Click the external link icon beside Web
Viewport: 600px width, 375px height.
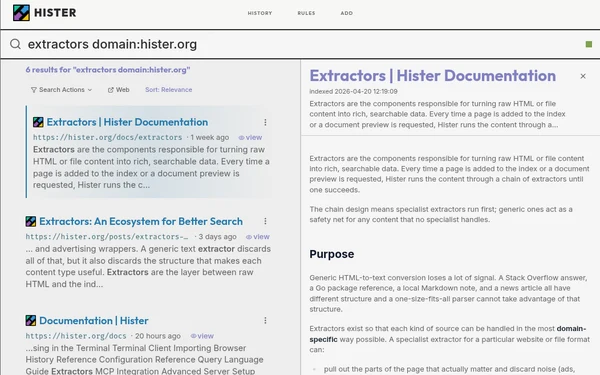click(111, 90)
